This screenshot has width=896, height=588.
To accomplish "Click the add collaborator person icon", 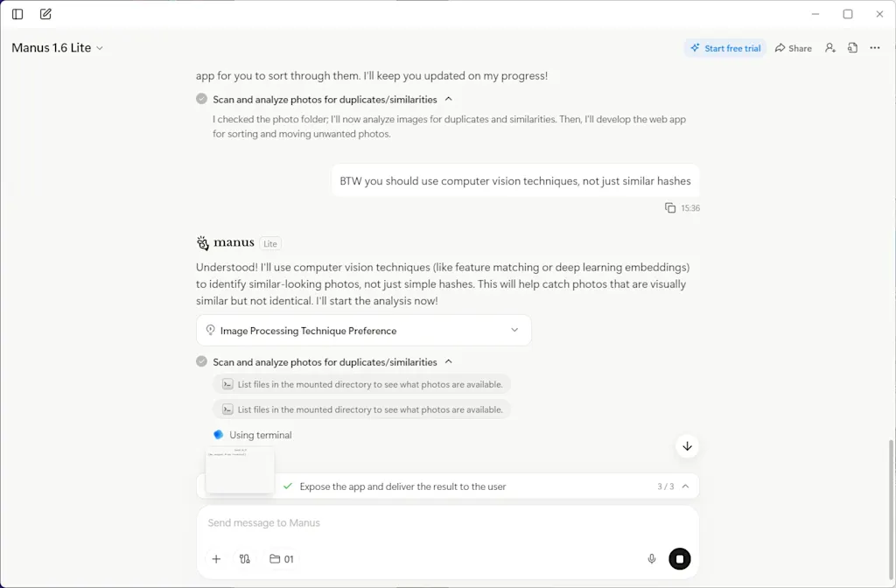I will click(x=830, y=48).
